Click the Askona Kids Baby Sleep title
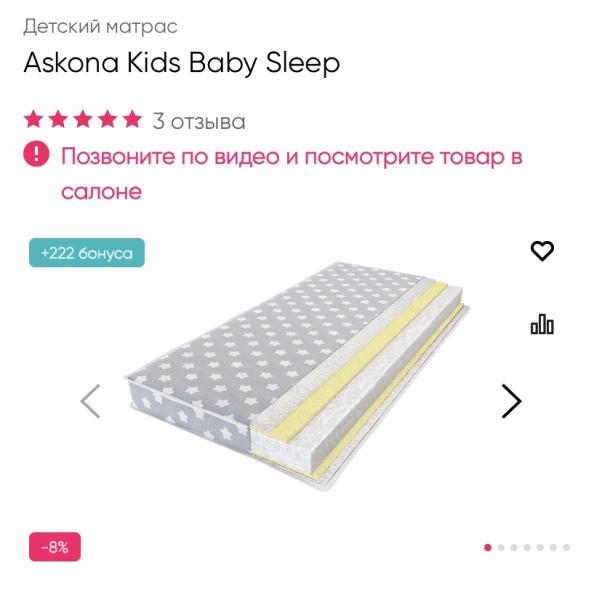The height and width of the screenshot is (600, 601). (182, 63)
